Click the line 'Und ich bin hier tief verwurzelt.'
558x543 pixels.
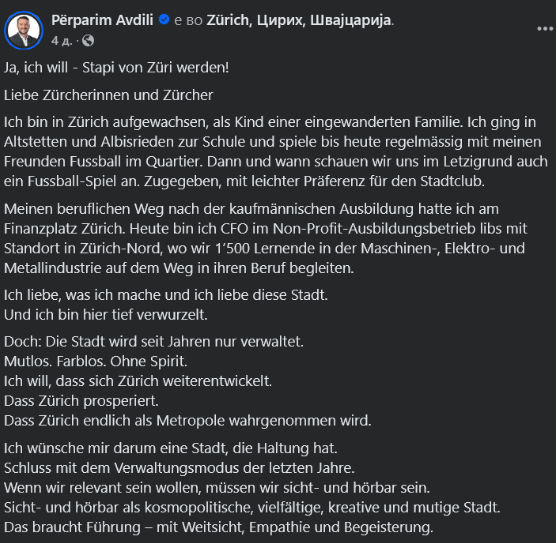point(106,315)
